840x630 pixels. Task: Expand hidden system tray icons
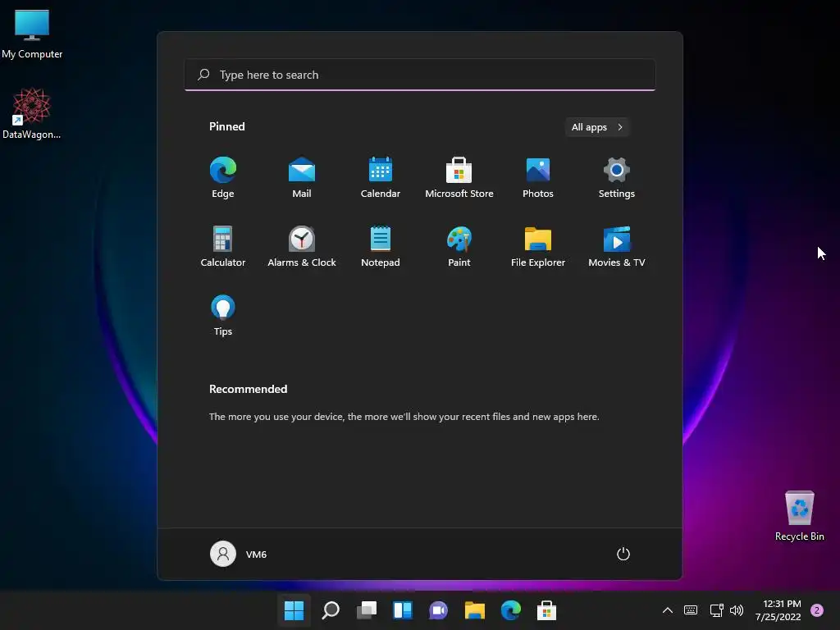[x=668, y=610]
